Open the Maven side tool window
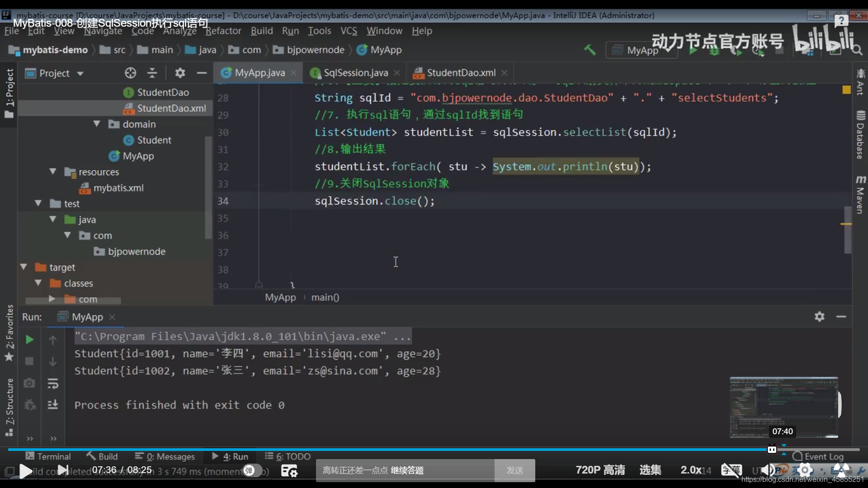Image resolution: width=868 pixels, height=488 pixels. pyautogui.click(x=860, y=194)
